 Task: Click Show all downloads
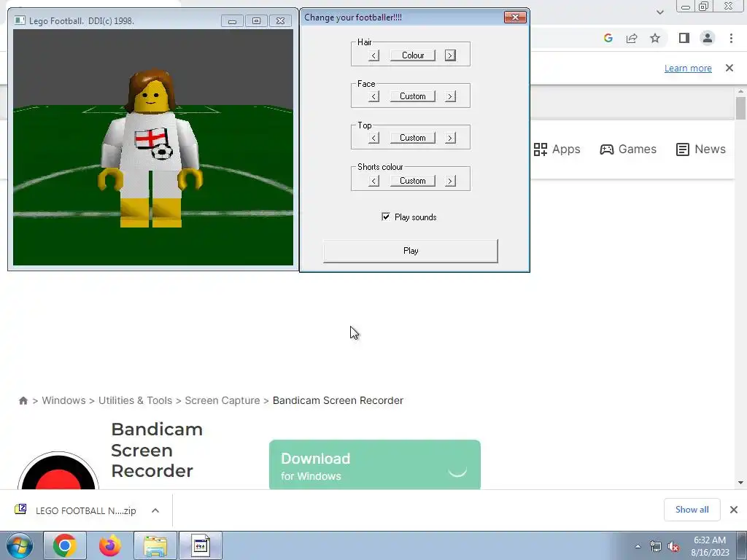pos(692,510)
